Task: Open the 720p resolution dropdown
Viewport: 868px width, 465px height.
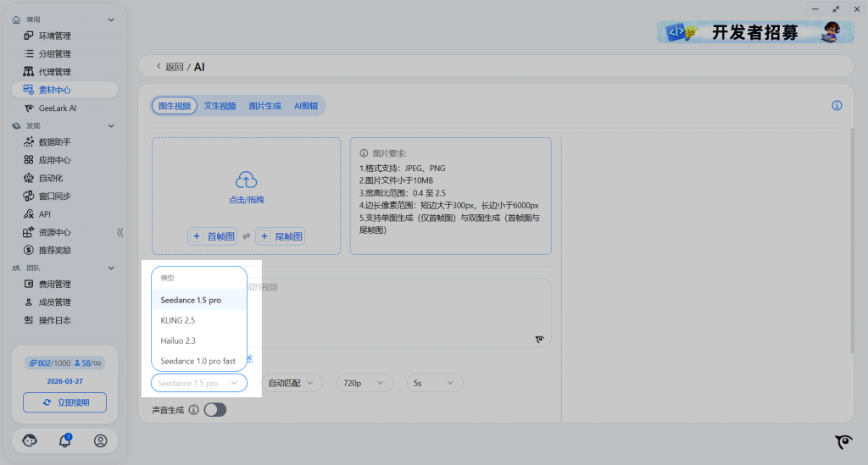Action: 364,383
